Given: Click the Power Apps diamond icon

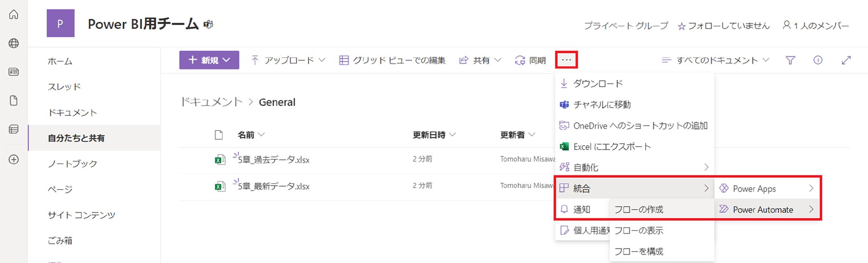Looking at the screenshot, I should 724,188.
